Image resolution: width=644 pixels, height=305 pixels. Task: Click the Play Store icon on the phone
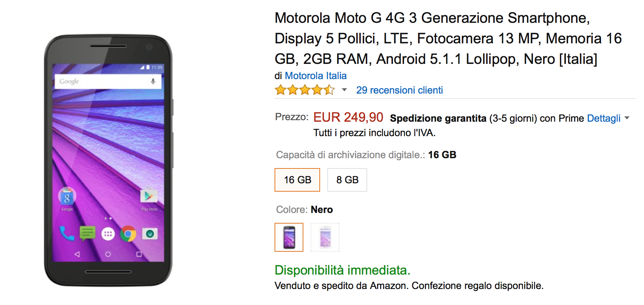click(x=148, y=196)
